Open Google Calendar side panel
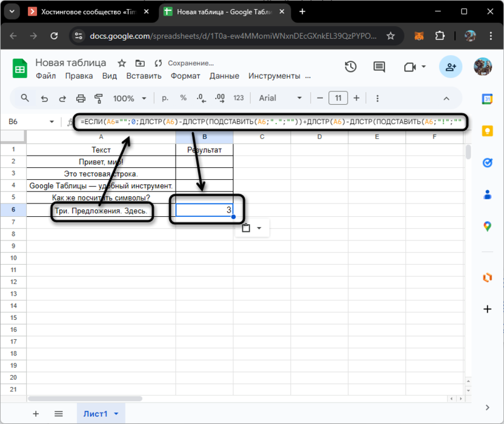Viewport: 504px width, 424px height. coord(487,99)
